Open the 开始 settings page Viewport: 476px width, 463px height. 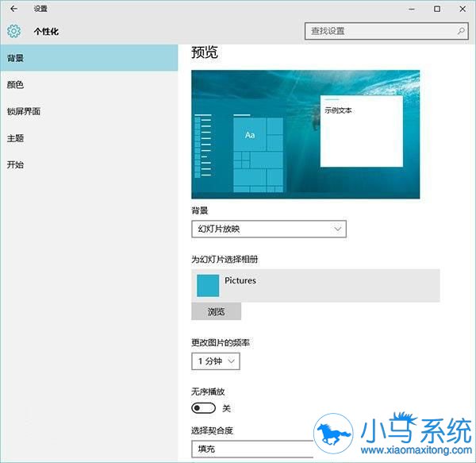[x=89, y=164]
